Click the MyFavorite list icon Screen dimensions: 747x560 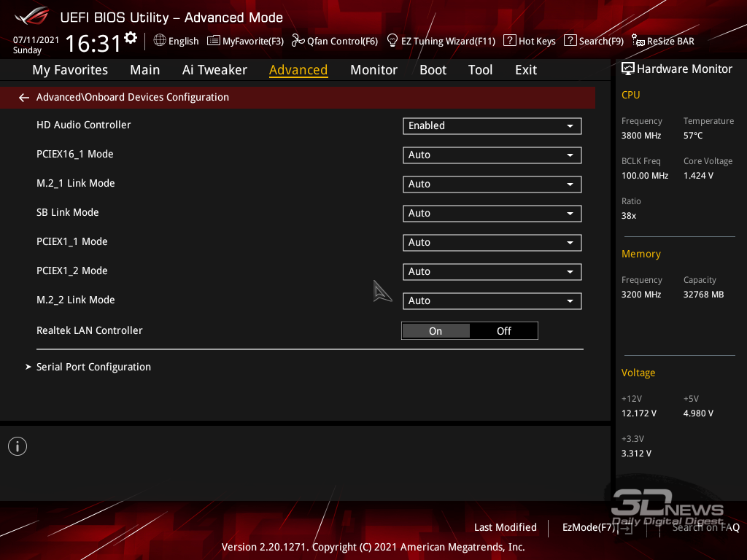coord(214,41)
